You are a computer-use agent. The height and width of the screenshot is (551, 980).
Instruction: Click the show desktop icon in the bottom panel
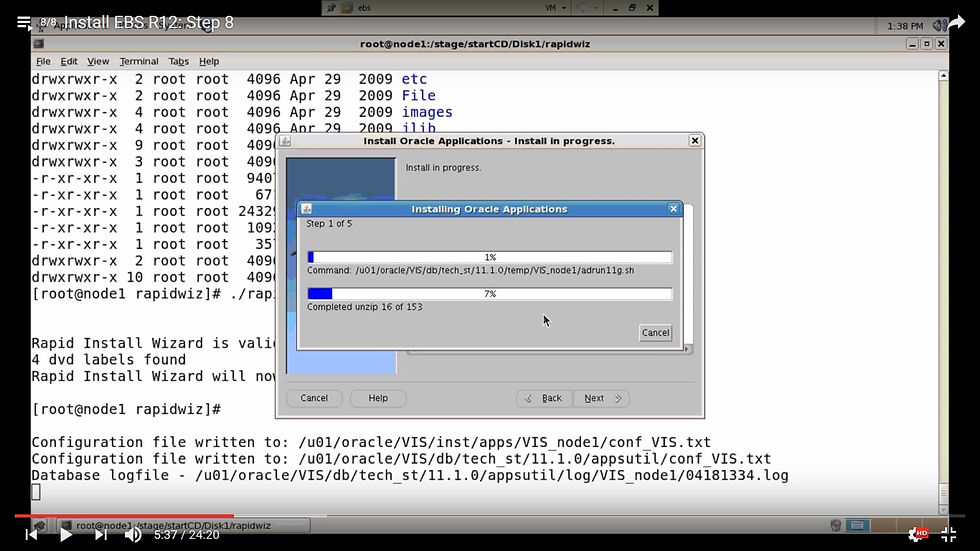click(x=40, y=525)
